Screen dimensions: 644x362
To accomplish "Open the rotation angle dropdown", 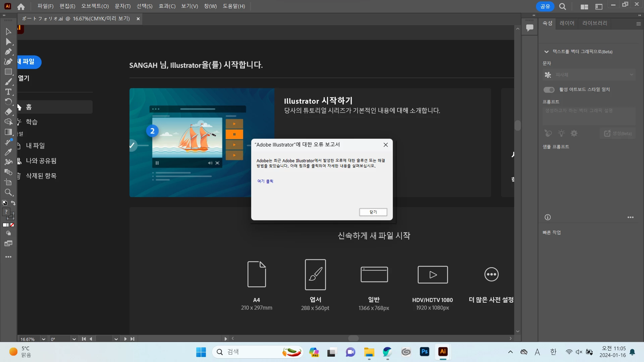I will pyautogui.click(x=74, y=339).
